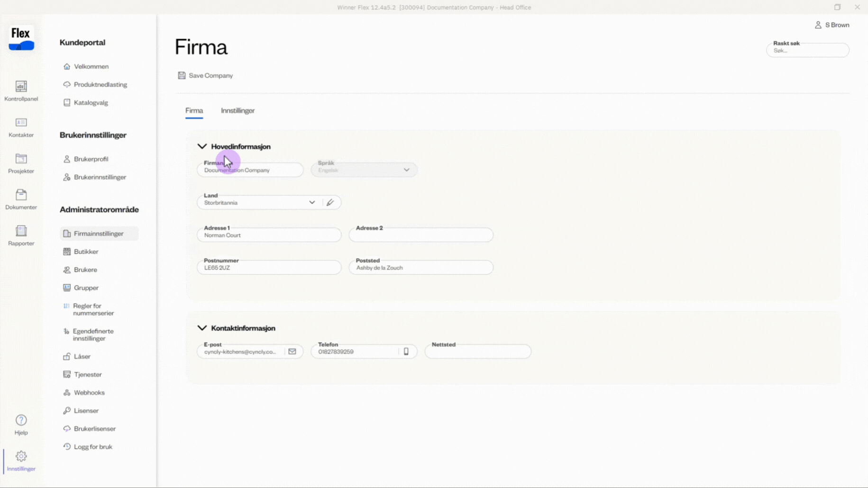Collapse the Hovedinformasjon section
This screenshot has height=488, width=868.
(x=202, y=146)
